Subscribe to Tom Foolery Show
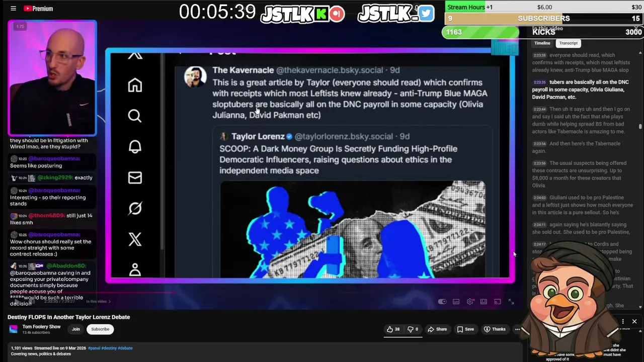This screenshot has width=644, height=362. (x=100, y=329)
